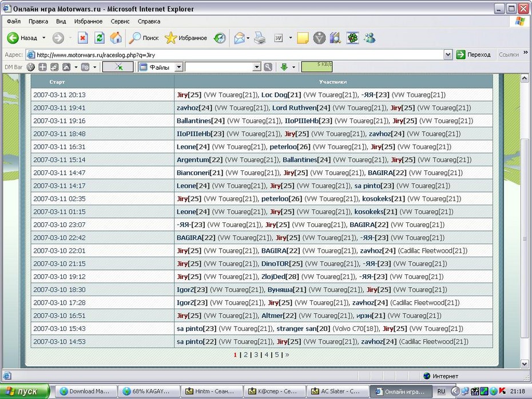Screen dimensions: 532x399
Task: Click the Stop page loading icon
Action: tap(83, 38)
